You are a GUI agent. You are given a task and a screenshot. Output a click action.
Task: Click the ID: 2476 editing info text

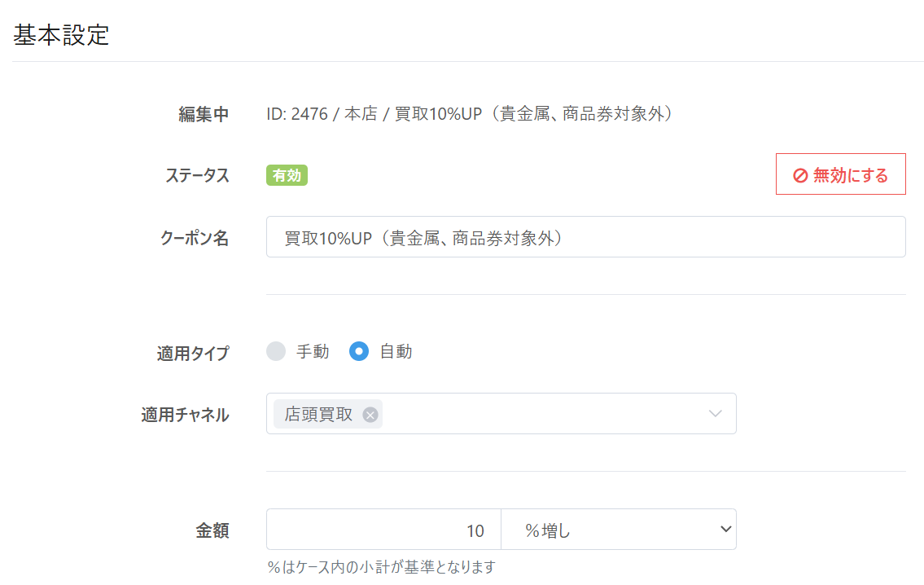pos(470,114)
